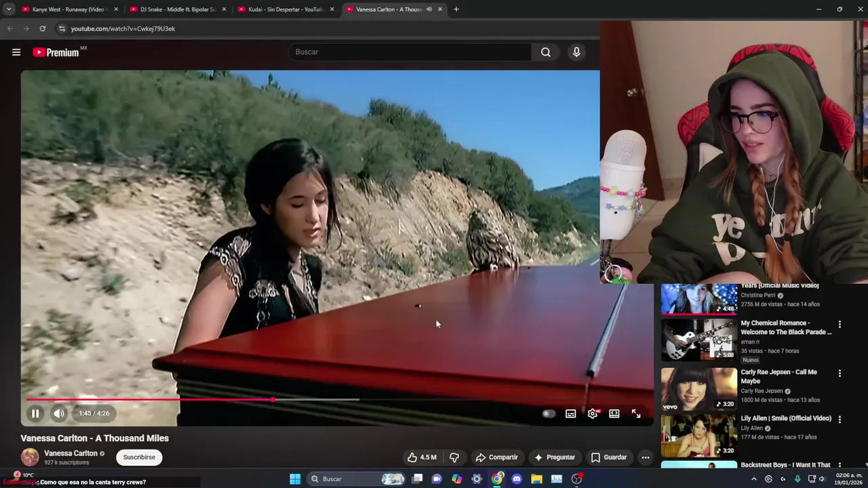This screenshot has height=488, width=868.
Task: Mute the video player volume
Action: click(x=59, y=413)
